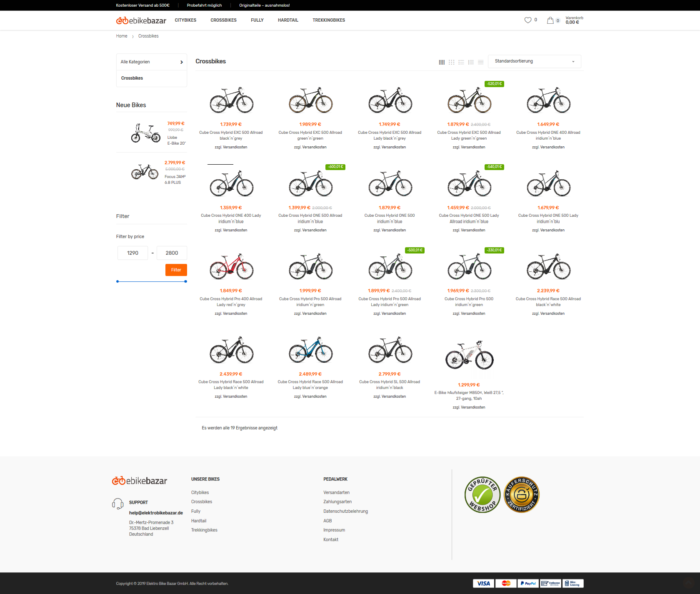Screen dimensions: 700x594
Task: Click Probefahrt möglich in top bar
Action: 204,5
